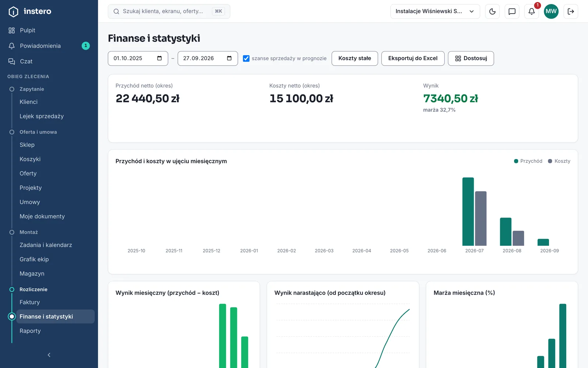
Task: Open company selector Instalacje Wiśniewski dropdown
Action: click(435, 11)
